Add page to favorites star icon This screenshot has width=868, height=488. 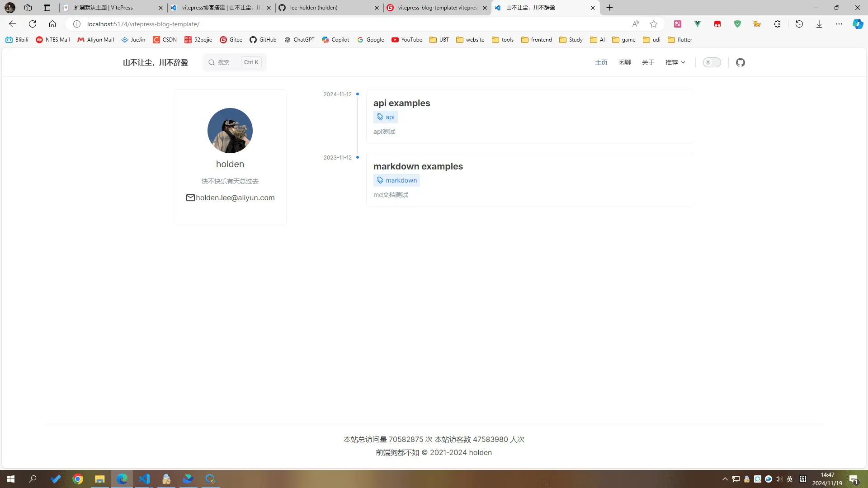(x=653, y=24)
